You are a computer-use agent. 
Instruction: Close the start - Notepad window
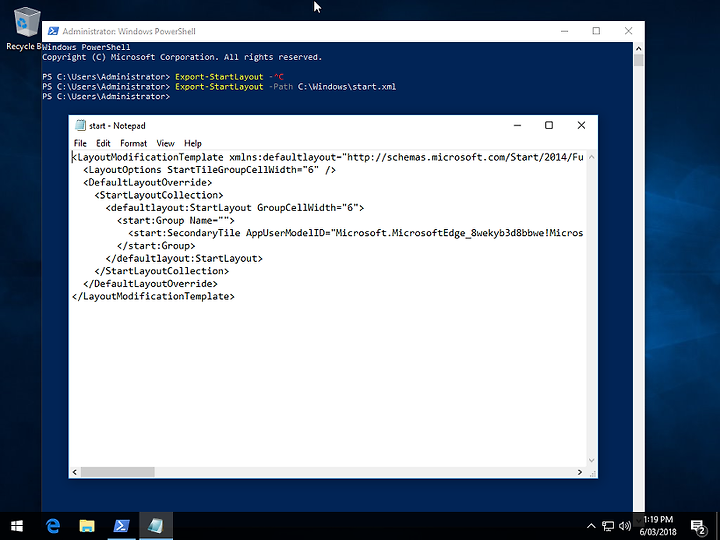(581, 125)
